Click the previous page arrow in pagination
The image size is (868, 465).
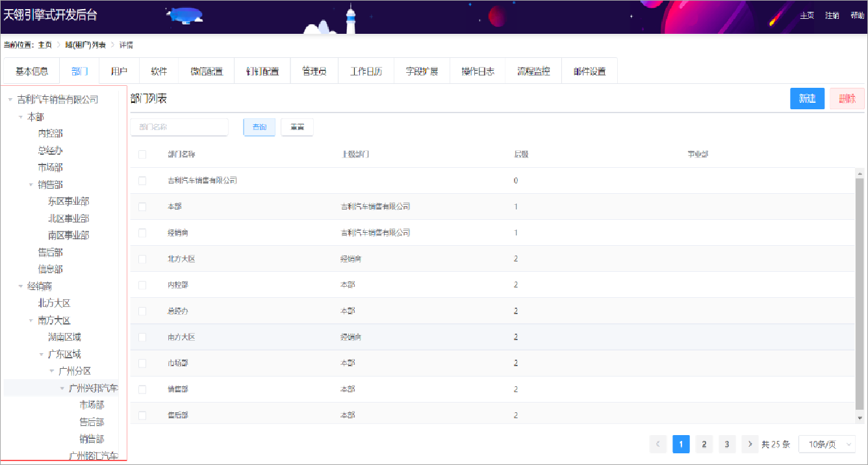tap(657, 444)
